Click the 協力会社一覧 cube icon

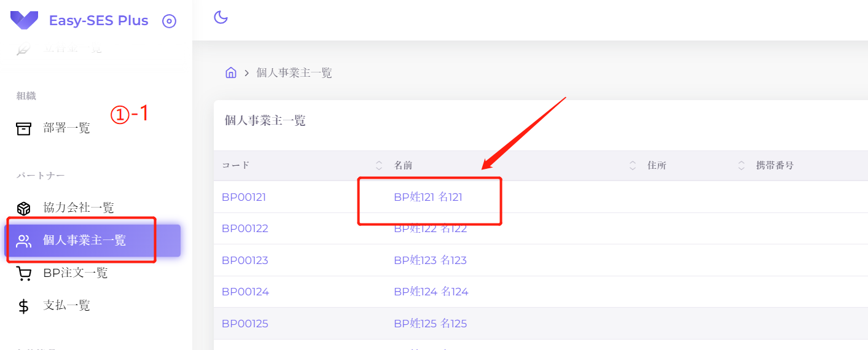(23, 208)
